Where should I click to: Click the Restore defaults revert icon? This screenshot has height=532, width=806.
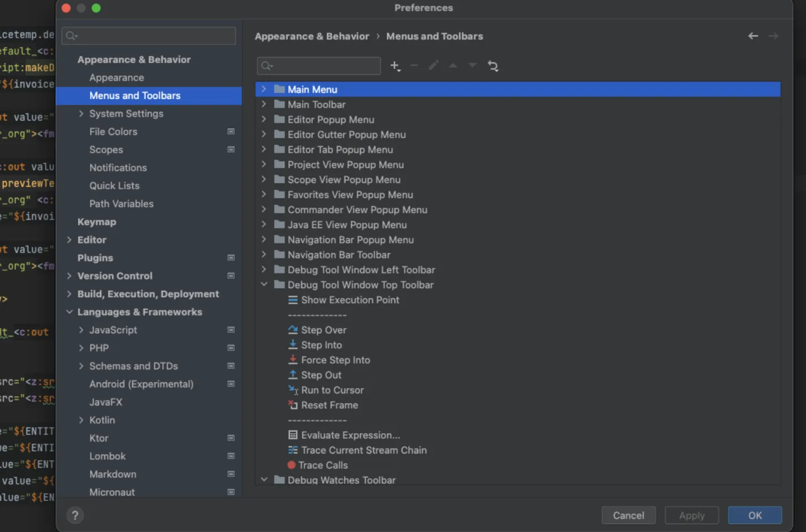[x=493, y=66]
